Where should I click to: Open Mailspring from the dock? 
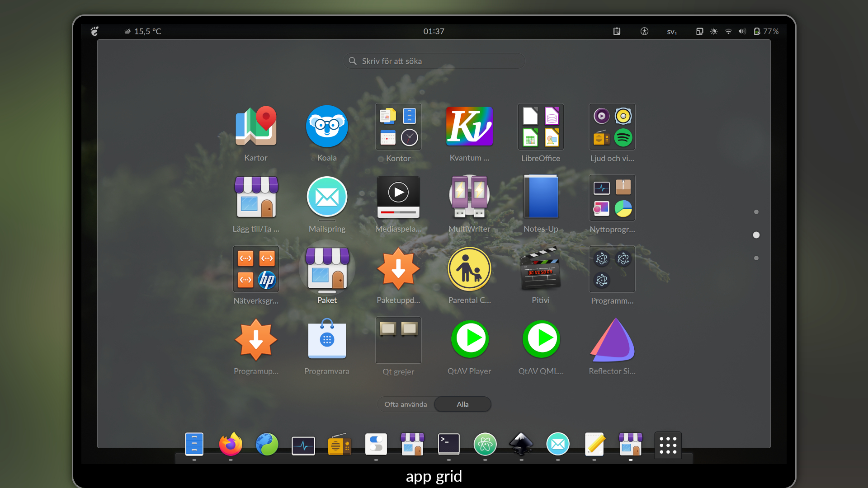coord(558,444)
